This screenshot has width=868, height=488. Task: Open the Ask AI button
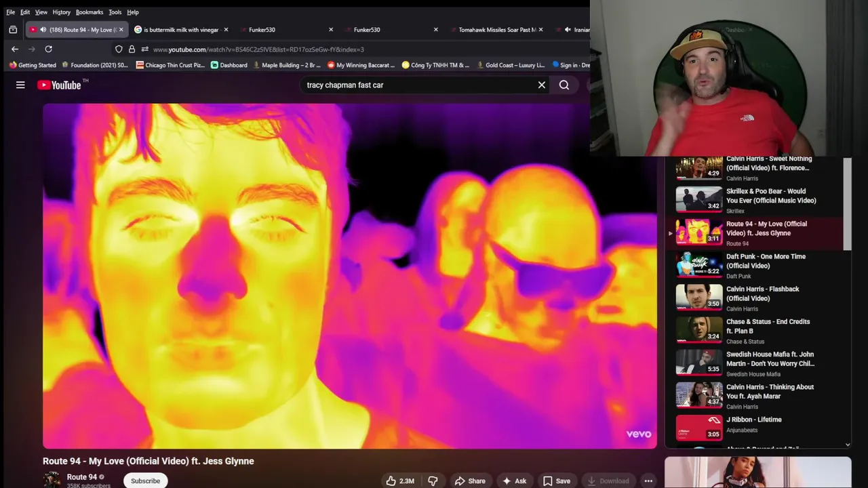(x=514, y=481)
